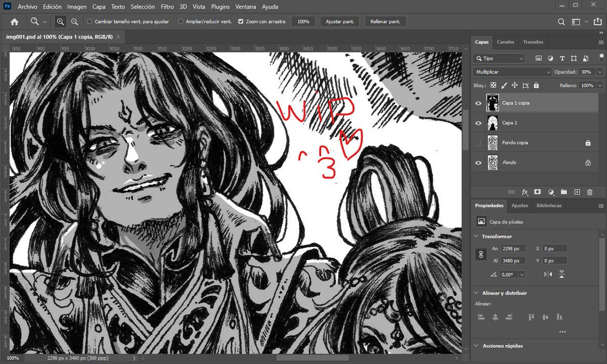Viewport: 607px width, 364px height.
Task: Select the Zoom in magnifier mode
Action: 60,22
